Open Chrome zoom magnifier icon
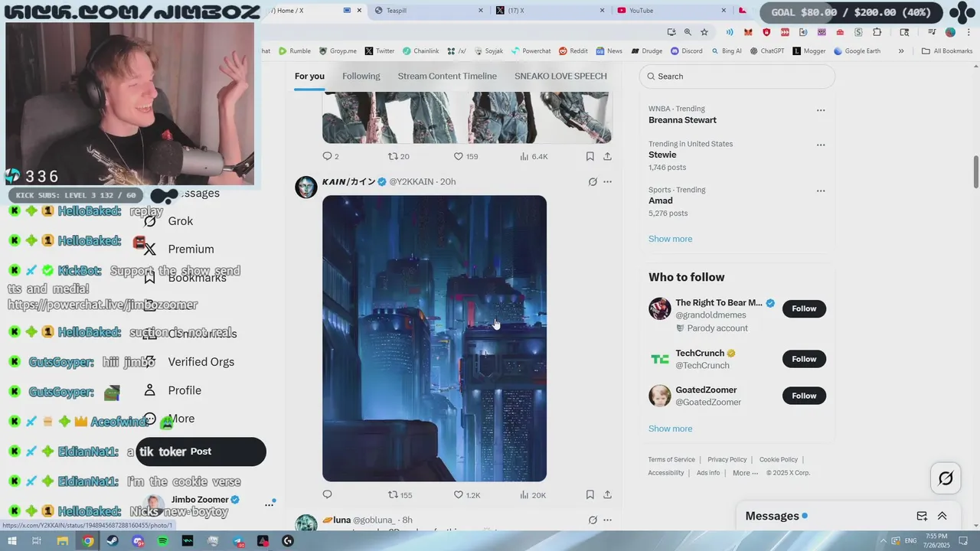The height and width of the screenshot is (551, 980). (688, 32)
